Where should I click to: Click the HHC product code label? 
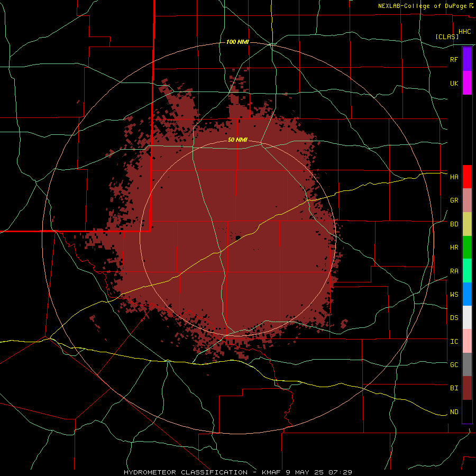pyautogui.click(x=464, y=32)
